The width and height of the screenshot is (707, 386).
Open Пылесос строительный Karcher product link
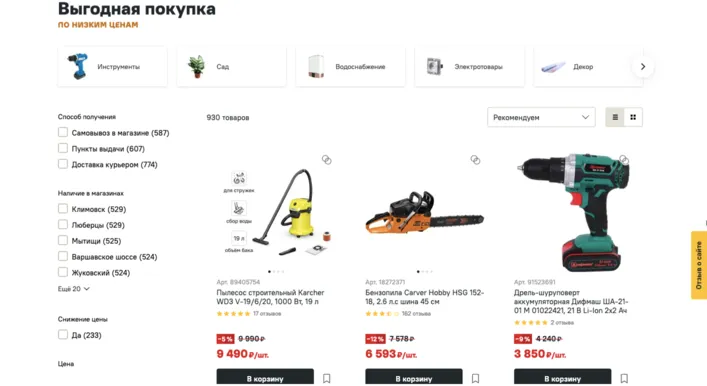coord(270,297)
